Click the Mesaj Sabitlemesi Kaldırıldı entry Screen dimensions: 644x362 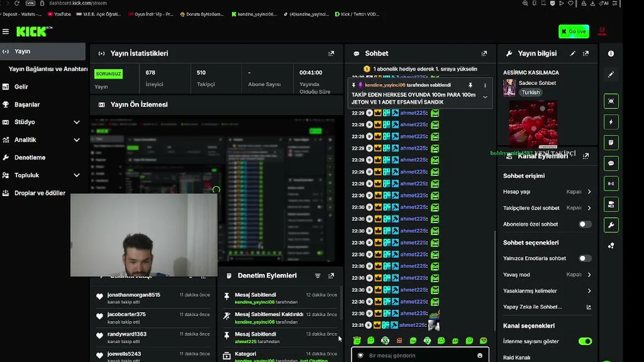pyautogui.click(x=279, y=318)
